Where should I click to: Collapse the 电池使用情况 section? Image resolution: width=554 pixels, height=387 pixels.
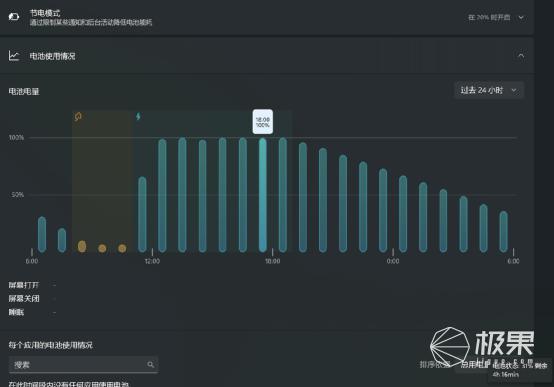(521, 55)
